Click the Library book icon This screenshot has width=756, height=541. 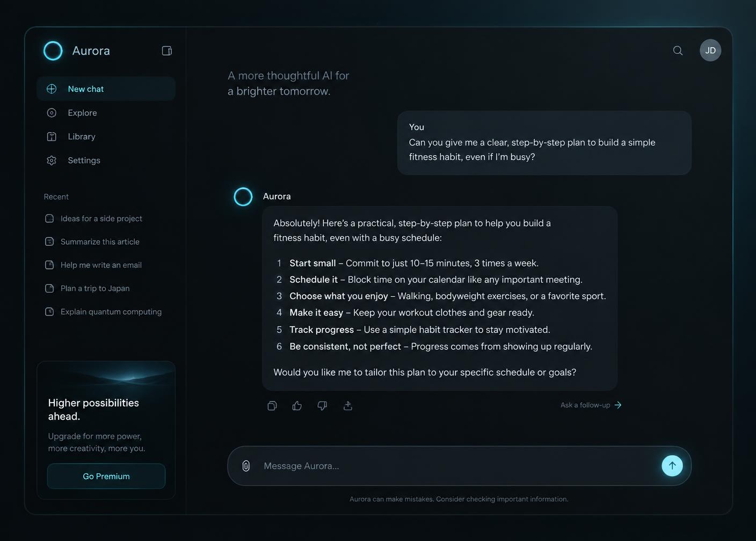coord(52,136)
